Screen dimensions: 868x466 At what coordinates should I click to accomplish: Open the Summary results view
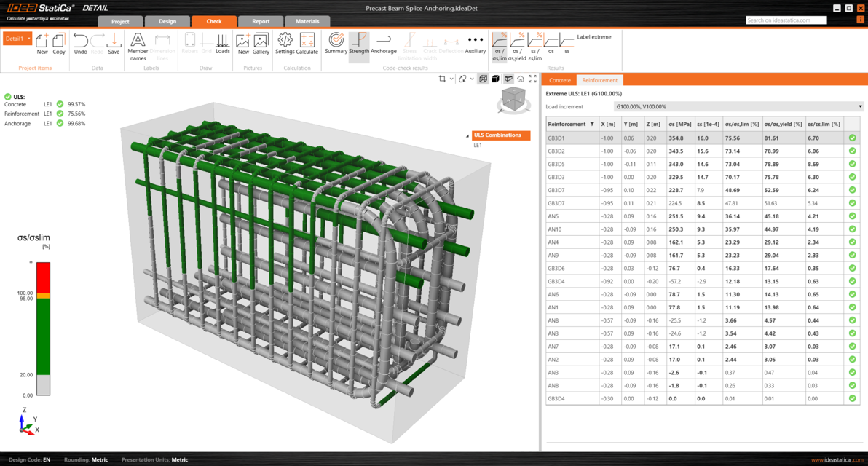336,43
